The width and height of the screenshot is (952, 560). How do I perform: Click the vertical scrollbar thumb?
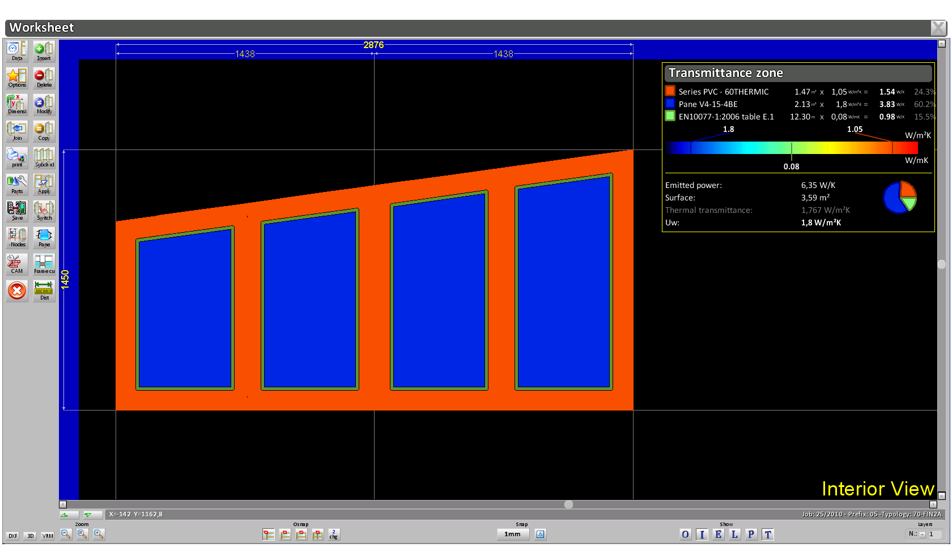(x=942, y=264)
